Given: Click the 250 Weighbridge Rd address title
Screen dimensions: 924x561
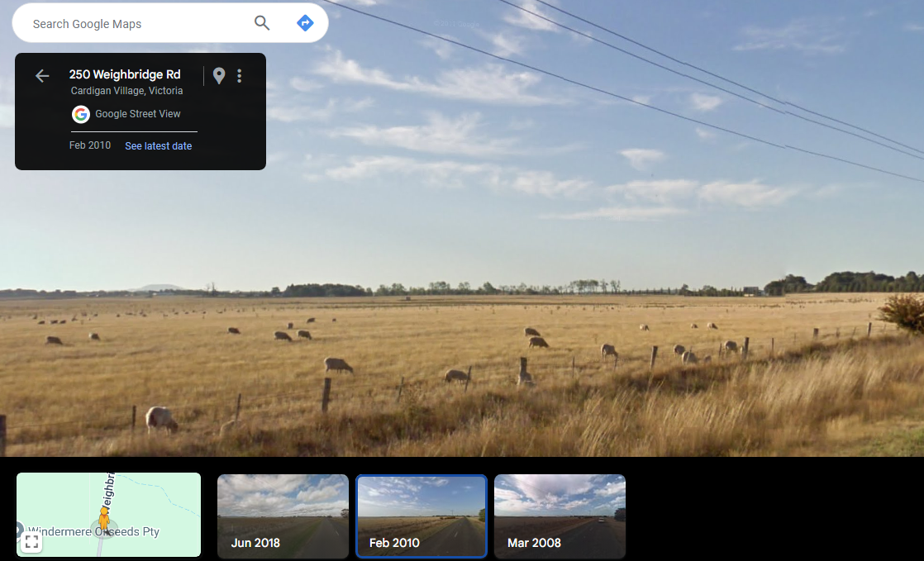Looking at the screenshot, I should [x=125, y=74].
